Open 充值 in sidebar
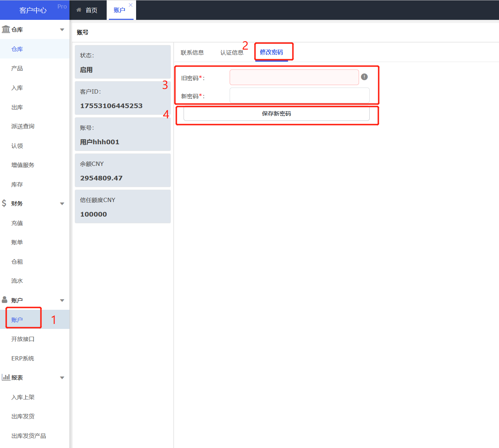The image size is (499, 448). pos(35,223)
